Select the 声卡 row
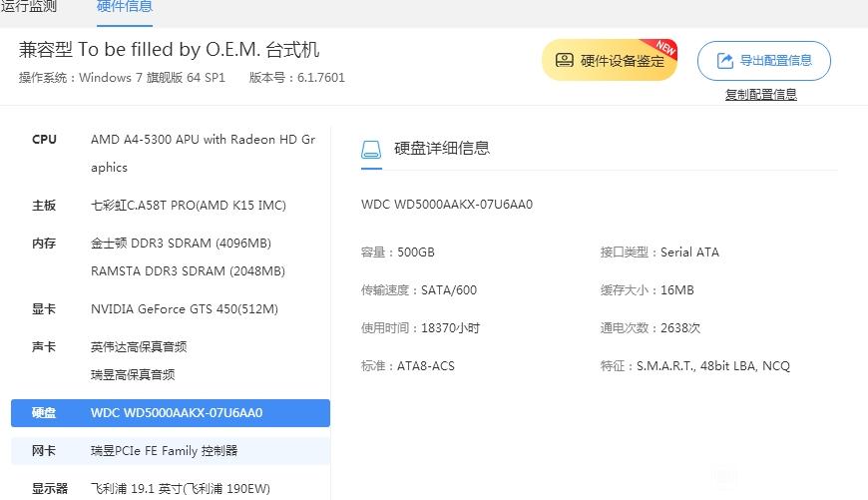The height and width of the screenshot is (500, 868). tap(171, 360)
